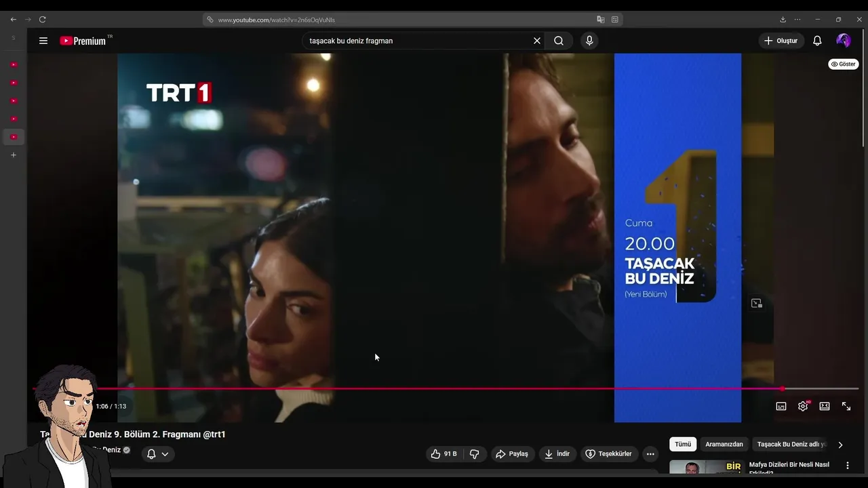Enter full screen on the video player
This screenshot has width=868, height=488.
pos(846,406)
